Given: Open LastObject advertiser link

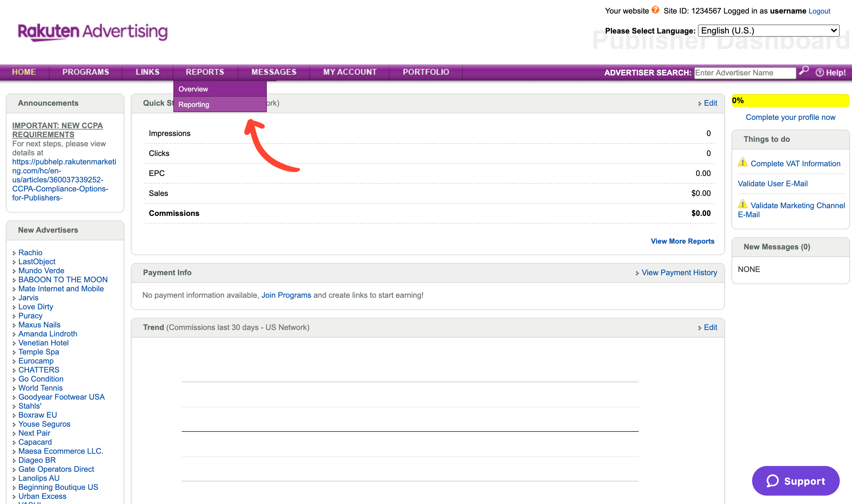Looking at the screenshot, I should click(37, 262).
